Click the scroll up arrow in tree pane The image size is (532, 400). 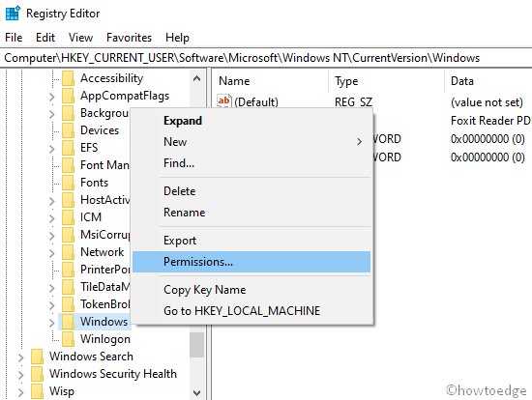[x=196, y=79]
